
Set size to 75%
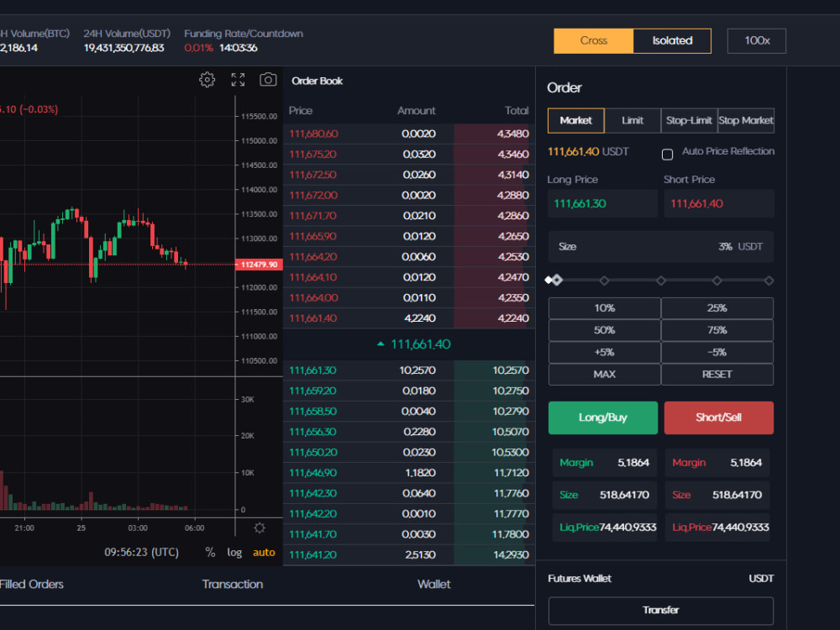coord(717,330)
